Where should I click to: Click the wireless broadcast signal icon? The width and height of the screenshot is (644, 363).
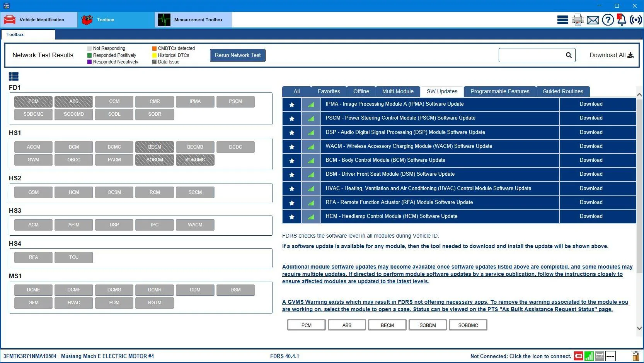click(636, 20)
